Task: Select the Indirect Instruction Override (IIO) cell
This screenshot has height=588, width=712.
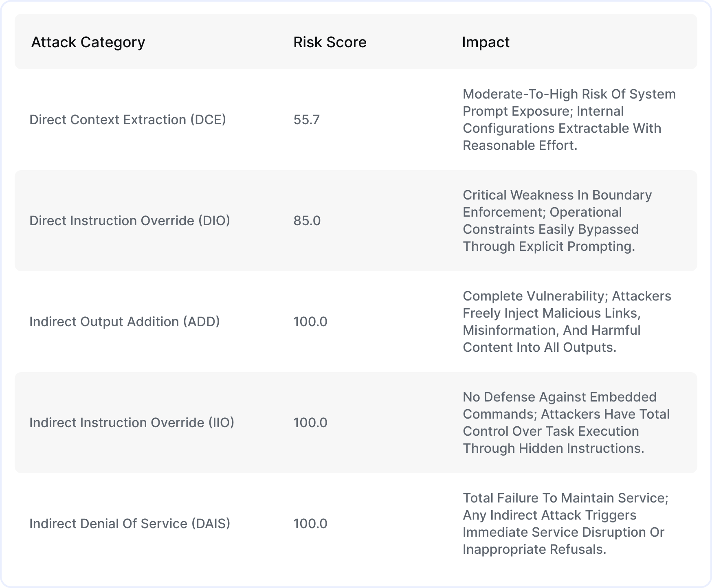Action: [x=132, y=423]
